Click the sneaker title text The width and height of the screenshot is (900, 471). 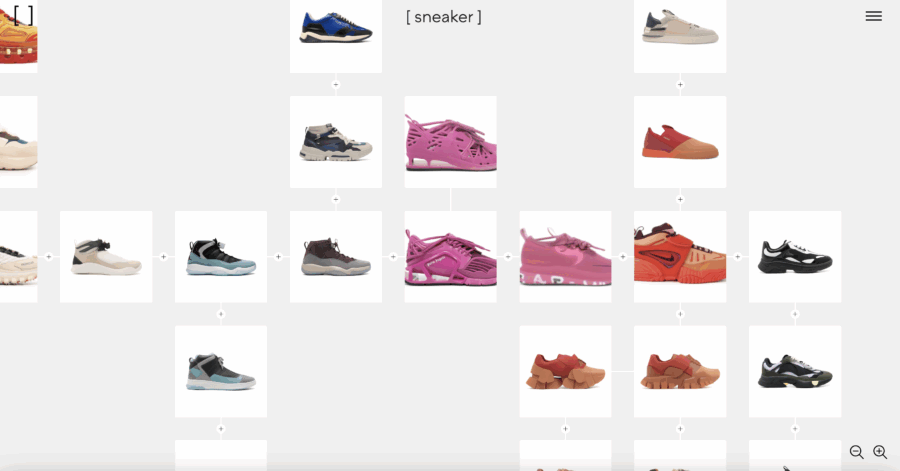click(x=444, y=17)
